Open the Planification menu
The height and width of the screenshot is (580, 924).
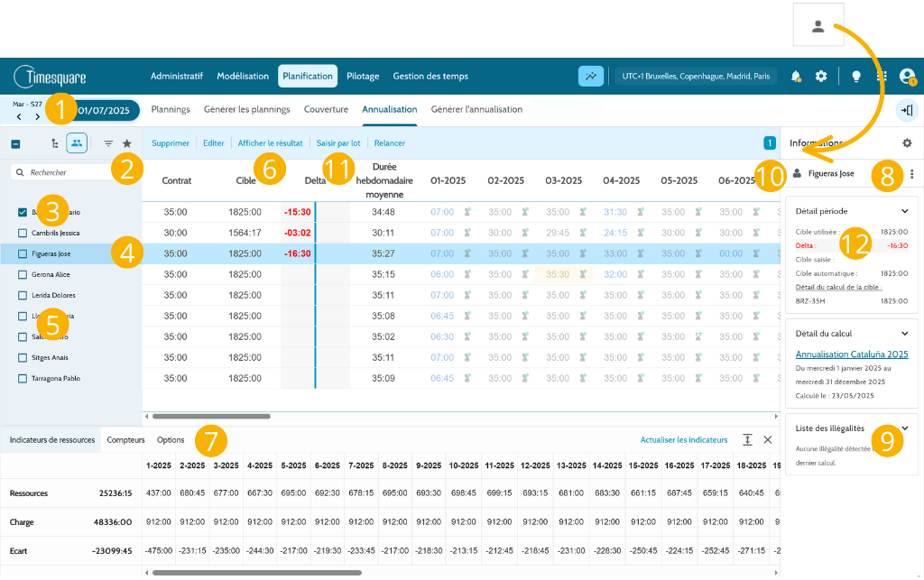coord(308,76)
